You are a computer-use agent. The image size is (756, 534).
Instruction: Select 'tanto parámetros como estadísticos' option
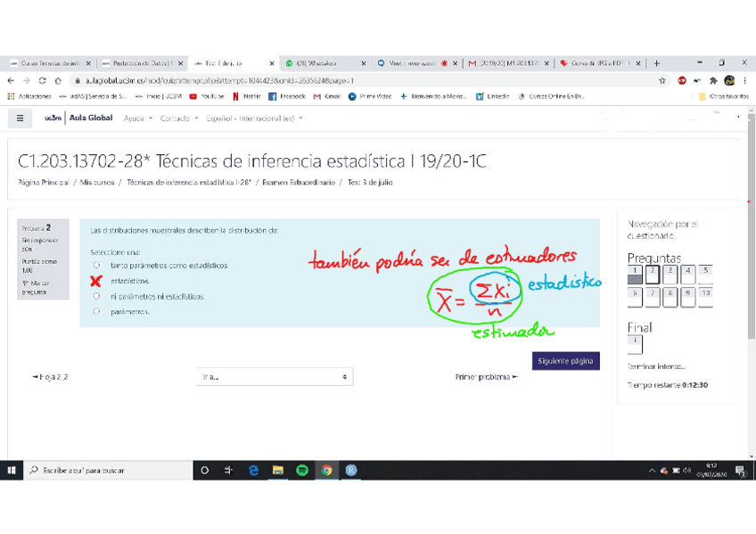pyautogui.click(x=96, y=265)
